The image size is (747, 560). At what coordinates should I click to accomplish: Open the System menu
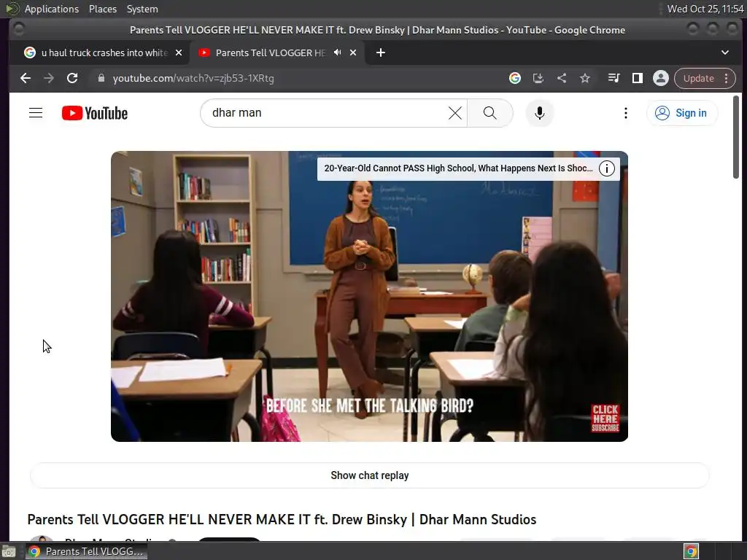point(142,9)
